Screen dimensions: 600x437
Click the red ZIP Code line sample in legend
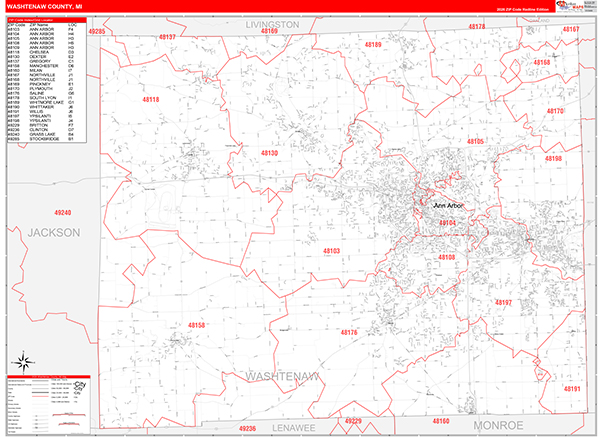[40, 397]
